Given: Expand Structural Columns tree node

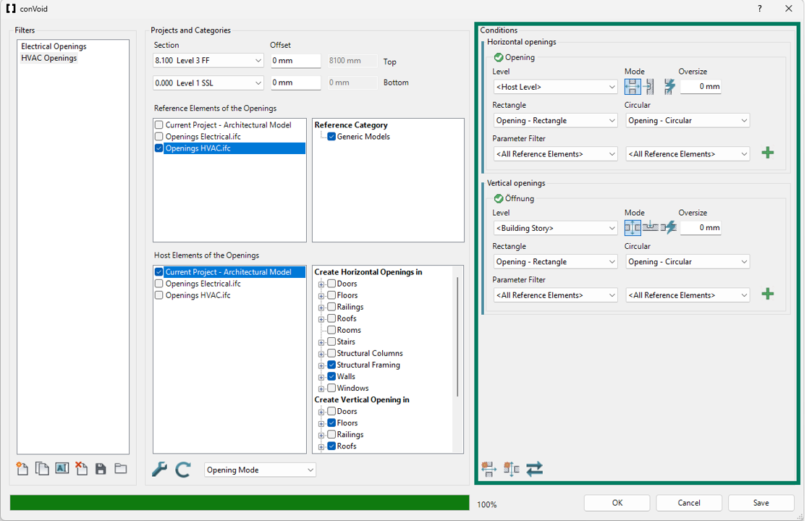Looking at the screenshot, I should pyautogui.click(x=321, y=354).
